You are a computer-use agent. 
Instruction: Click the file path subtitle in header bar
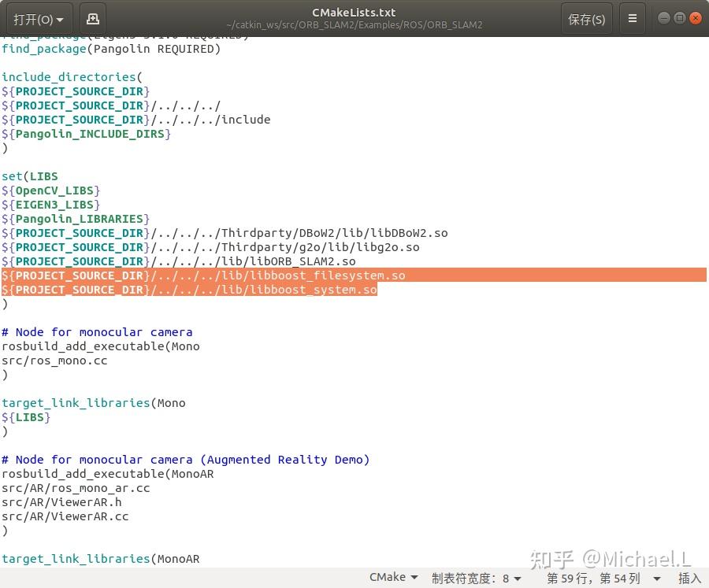[x=354, y=25]
